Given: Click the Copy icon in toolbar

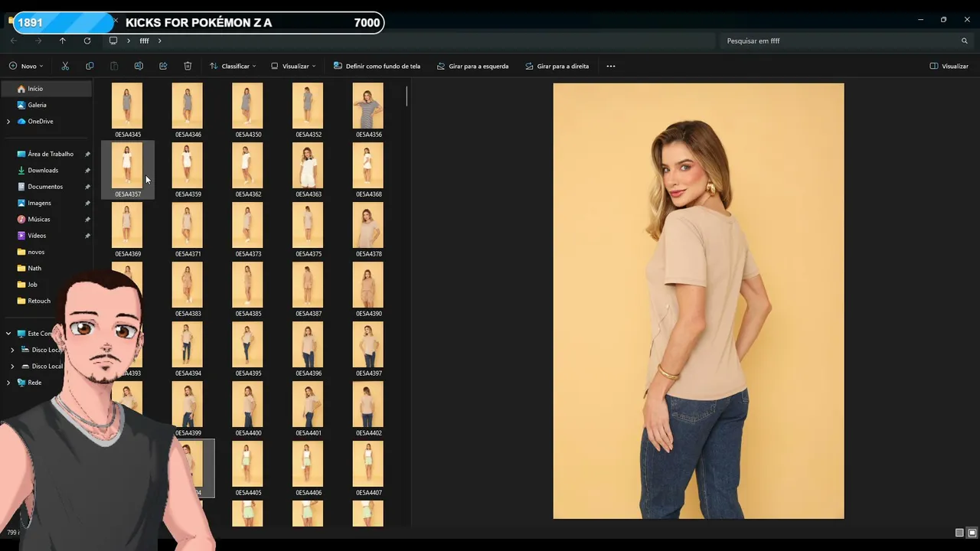Looking at the screenshot, I should click(90, 67).
